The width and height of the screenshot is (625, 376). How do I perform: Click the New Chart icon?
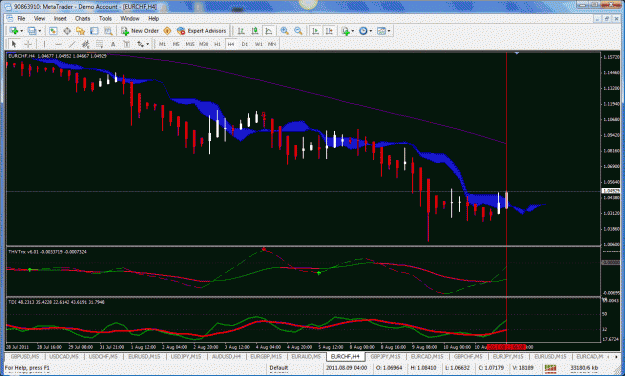[14, 31]
